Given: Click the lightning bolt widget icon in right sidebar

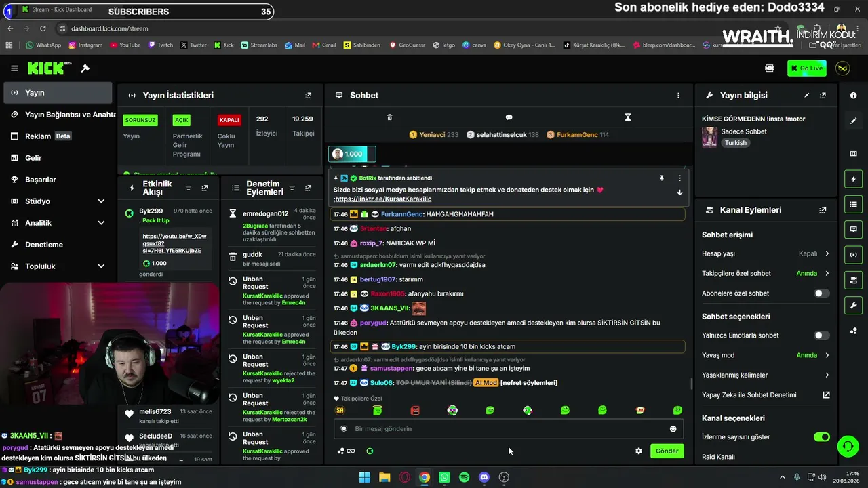Looking at the screenshot, I should point(853,179).
